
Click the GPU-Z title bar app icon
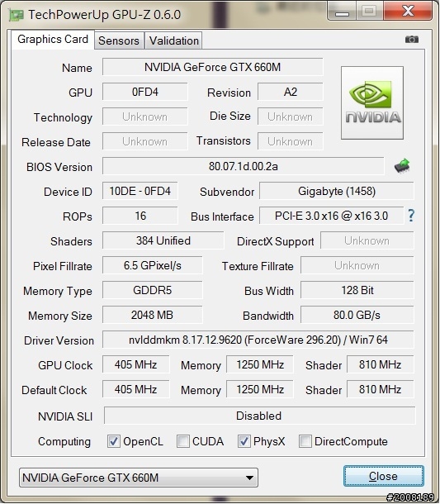[16, 15]
